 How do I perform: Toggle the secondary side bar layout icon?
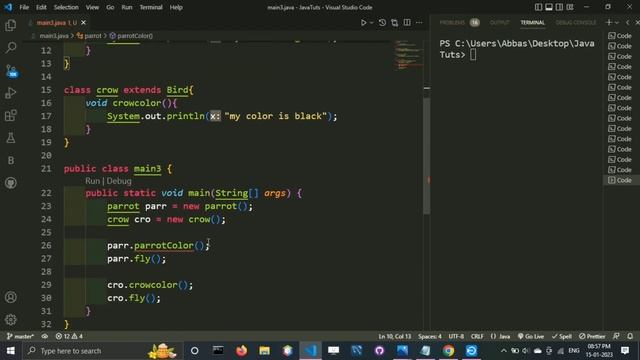point(559,7)
